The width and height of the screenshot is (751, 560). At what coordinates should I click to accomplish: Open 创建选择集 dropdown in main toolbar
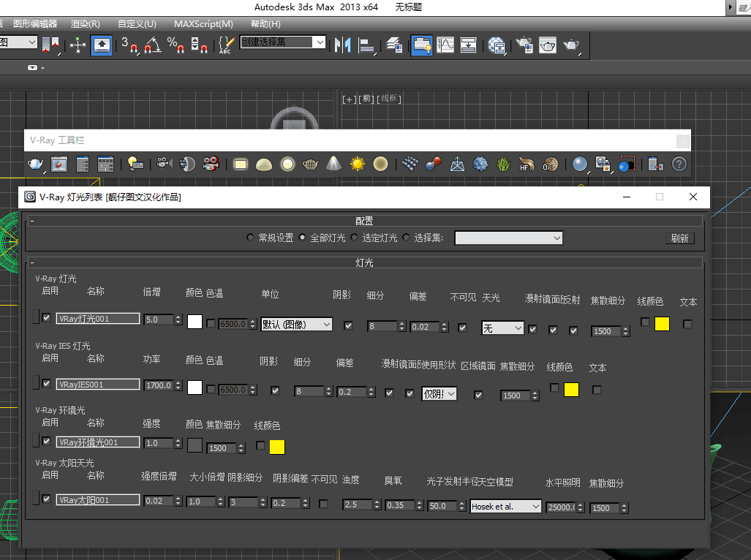[282, 42]
